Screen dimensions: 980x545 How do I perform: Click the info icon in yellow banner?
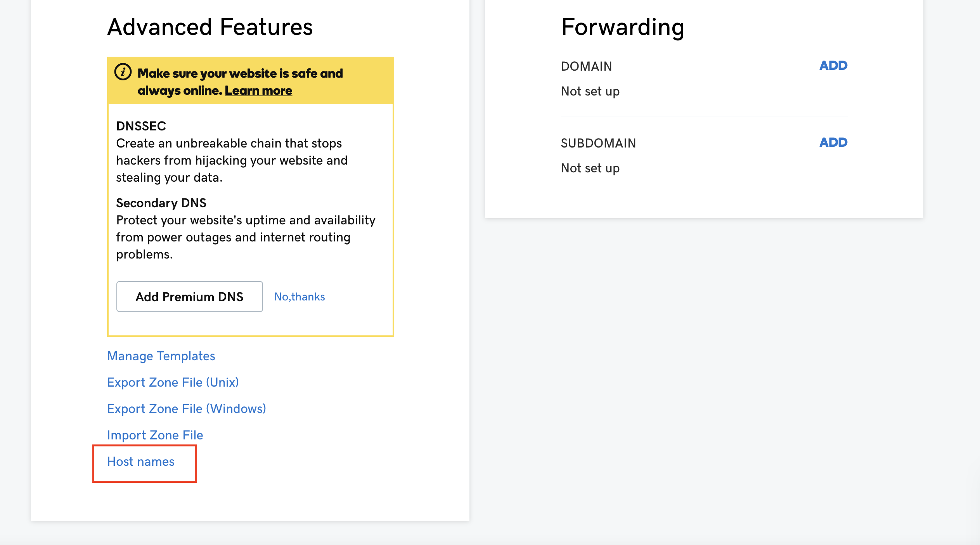(123, 72)
